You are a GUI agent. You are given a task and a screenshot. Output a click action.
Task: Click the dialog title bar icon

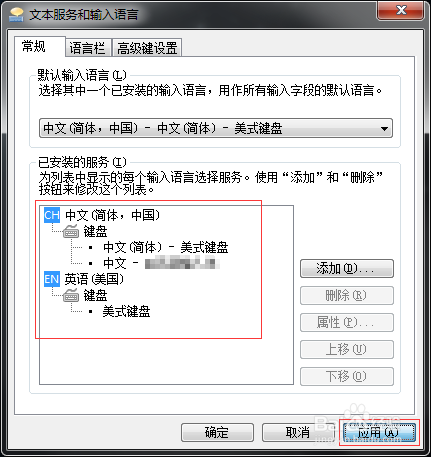16,14
